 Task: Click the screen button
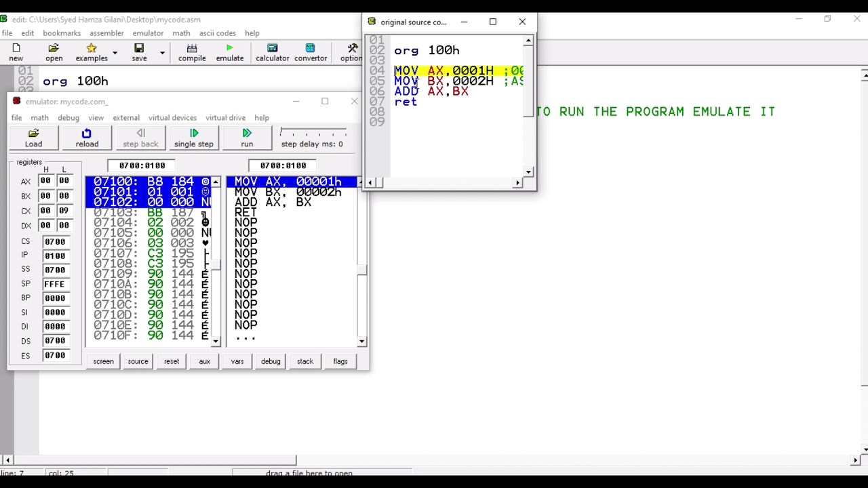coord(103,361)
